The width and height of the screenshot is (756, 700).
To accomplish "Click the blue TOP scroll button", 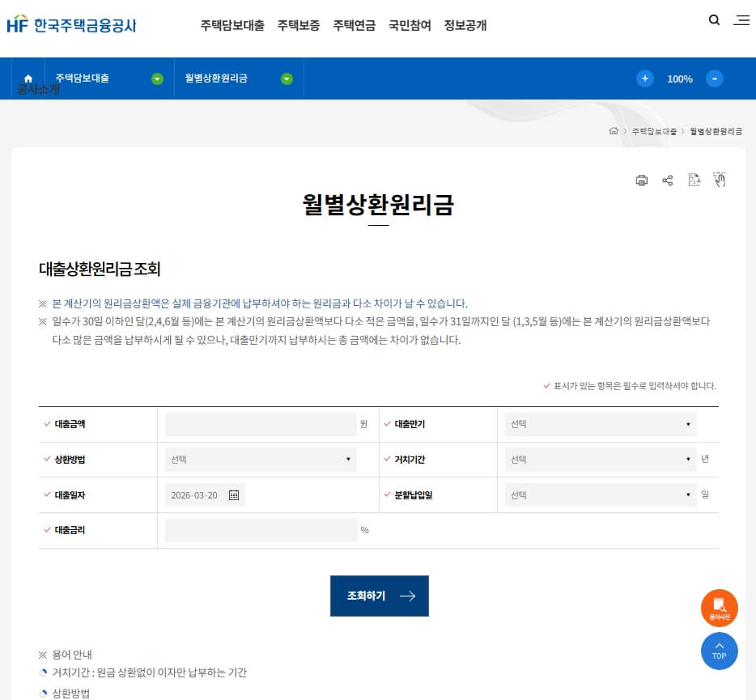I will (719, 651).
